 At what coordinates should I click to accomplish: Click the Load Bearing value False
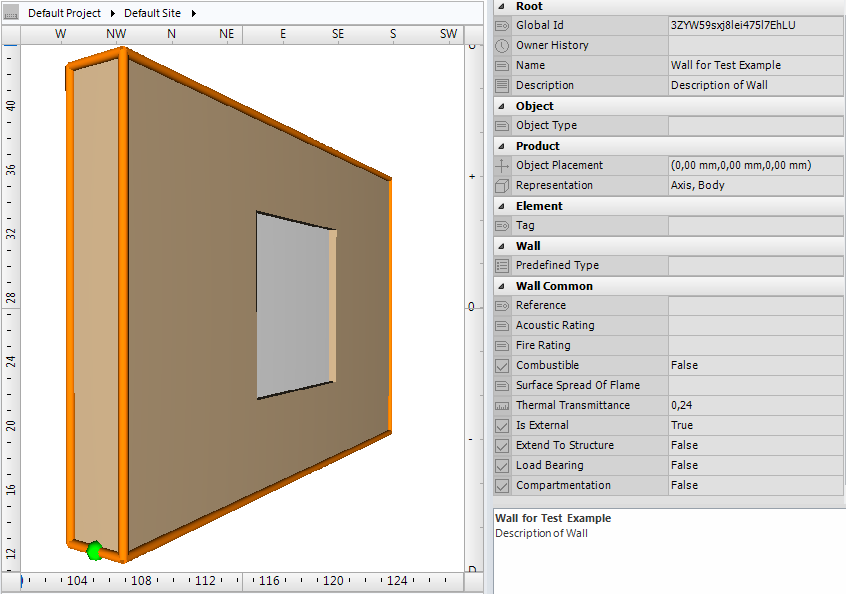point(684,465)
